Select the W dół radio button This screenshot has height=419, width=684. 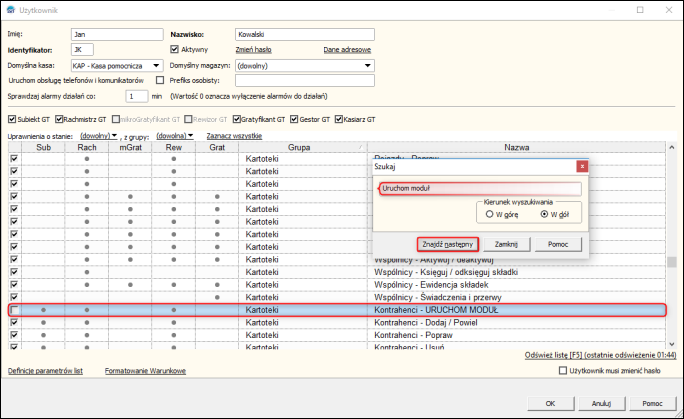click(x=544, y=213)
